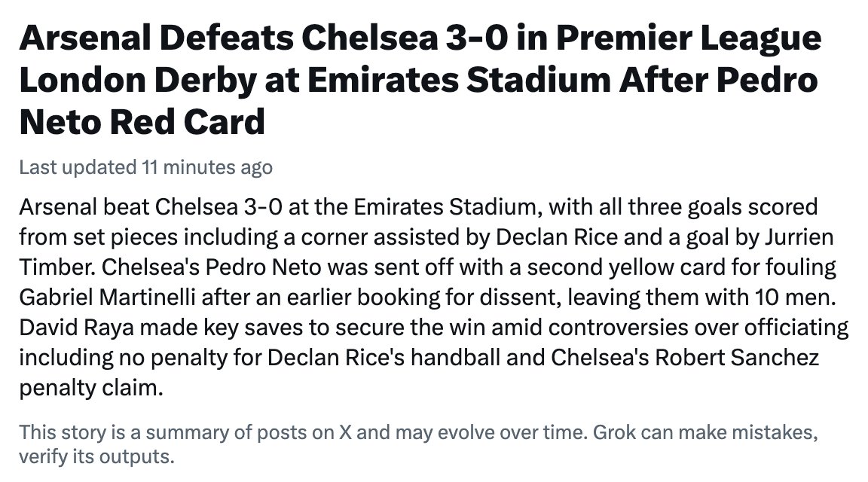Click 'Gabriel Martinelli' in the summary paragraph
The height and width of the screenshot is (482, 868).
[x=108, y=297]
